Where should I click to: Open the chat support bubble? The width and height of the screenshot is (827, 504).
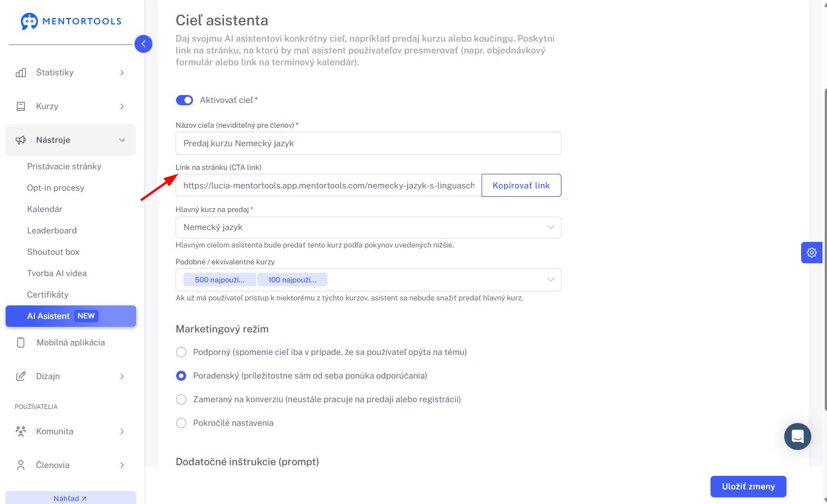pos(797,436)
